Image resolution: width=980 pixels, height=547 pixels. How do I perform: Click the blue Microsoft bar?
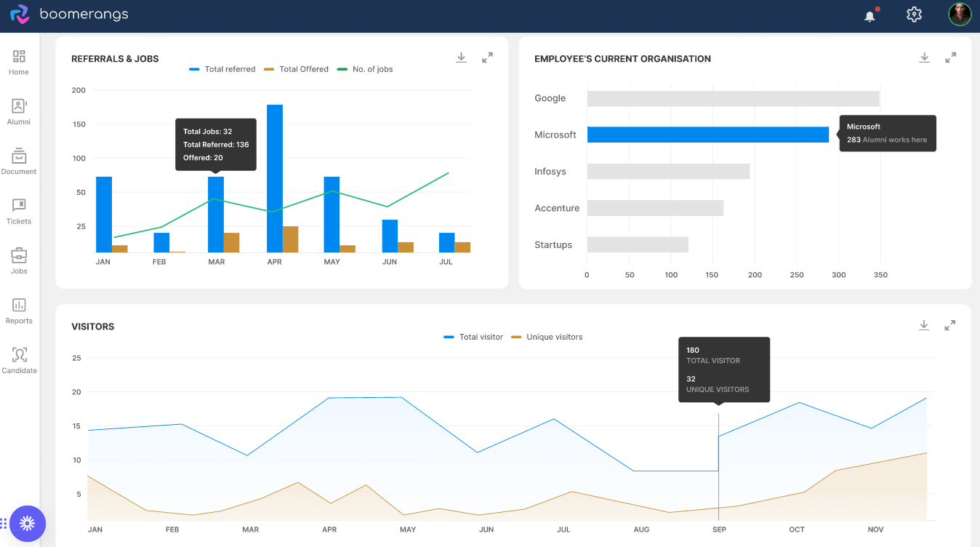pyautogui.click(x=708, y=135)
